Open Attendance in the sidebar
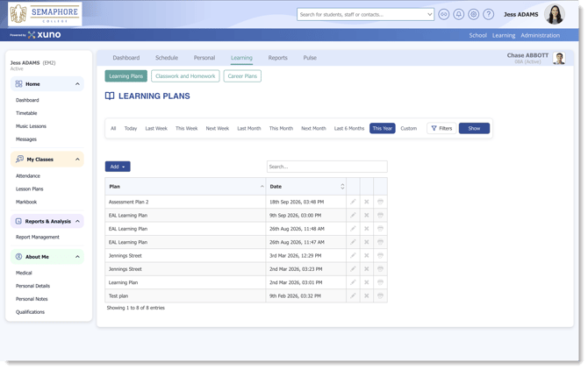 (x=28, y=176)
